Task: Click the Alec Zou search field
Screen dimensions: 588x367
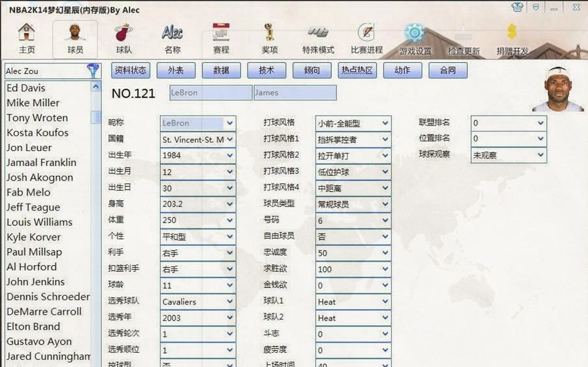Action: pos(46,71)
